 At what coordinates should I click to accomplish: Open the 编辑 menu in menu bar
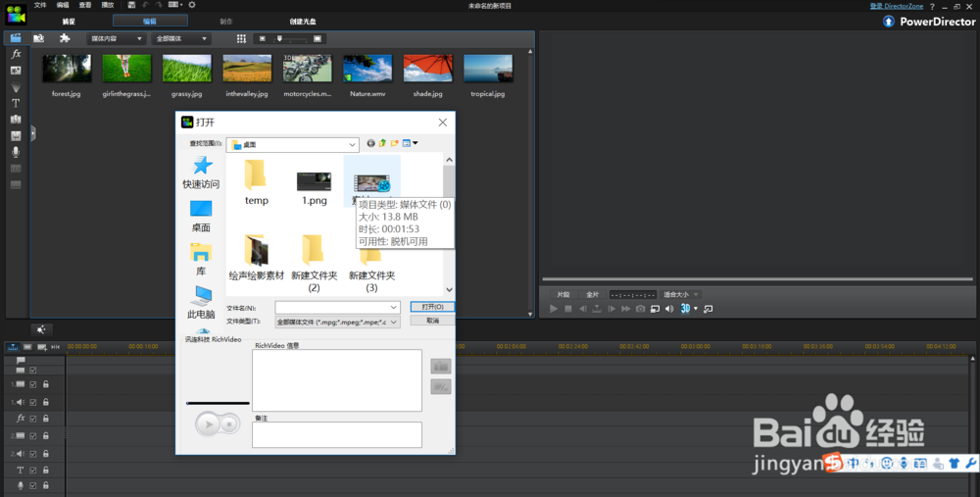[x=63, y=5]
